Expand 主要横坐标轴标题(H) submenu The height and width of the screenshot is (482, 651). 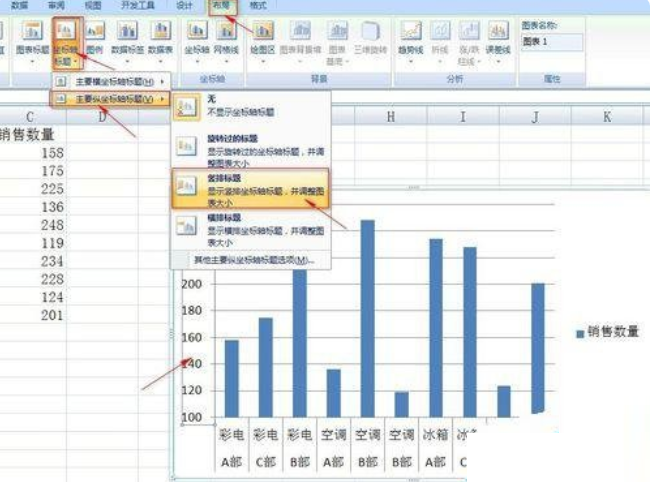coord(111,82)
